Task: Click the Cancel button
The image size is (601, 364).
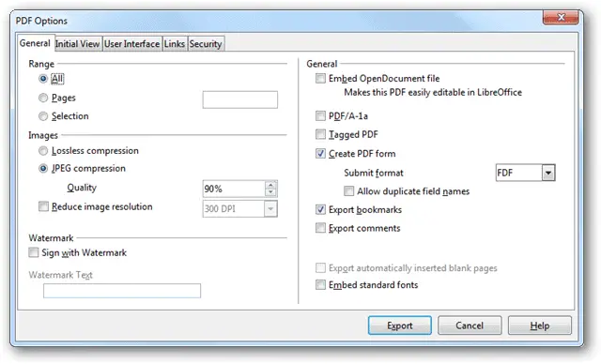Action: pos(470,326)
